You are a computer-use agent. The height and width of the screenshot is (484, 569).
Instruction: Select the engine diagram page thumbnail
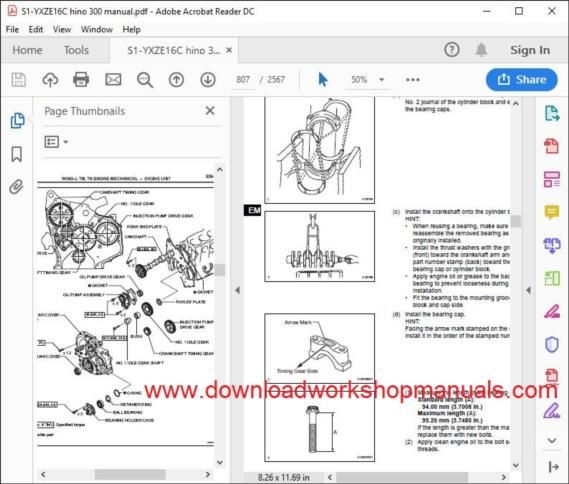click(126, 309)
